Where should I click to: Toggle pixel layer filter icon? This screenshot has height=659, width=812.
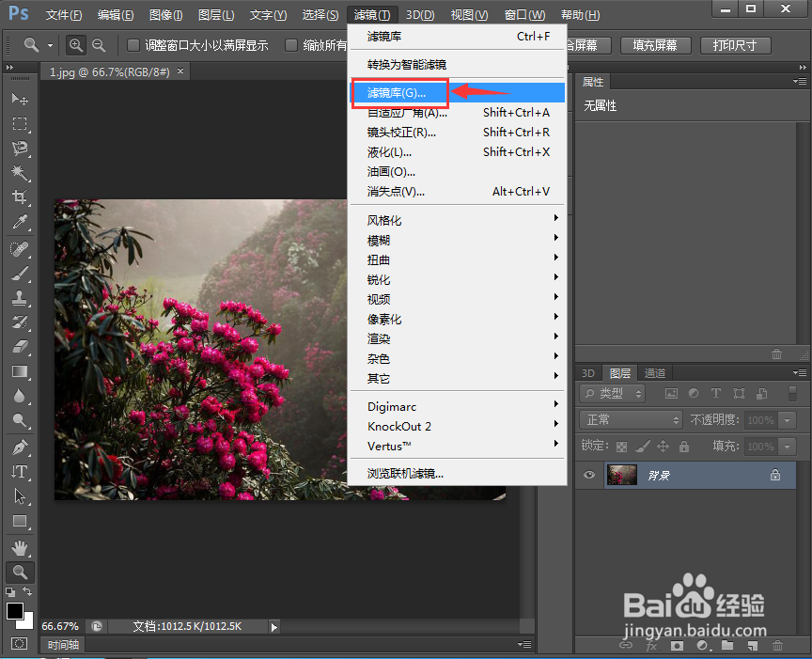click(671, 393)
